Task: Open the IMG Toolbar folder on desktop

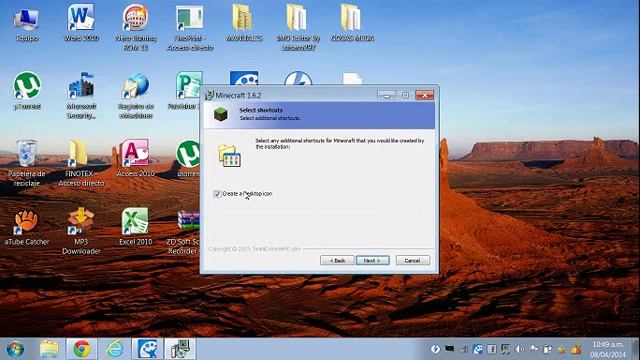Action: 298,27
